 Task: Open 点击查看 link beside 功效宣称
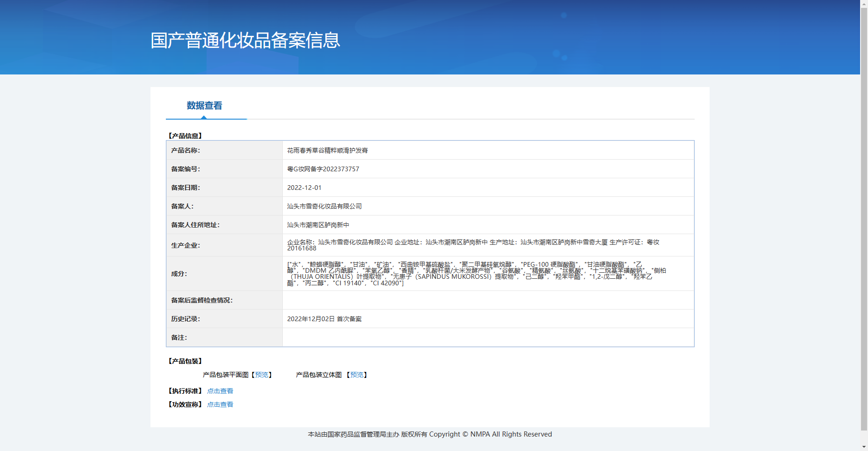click(x=220, y=404)
